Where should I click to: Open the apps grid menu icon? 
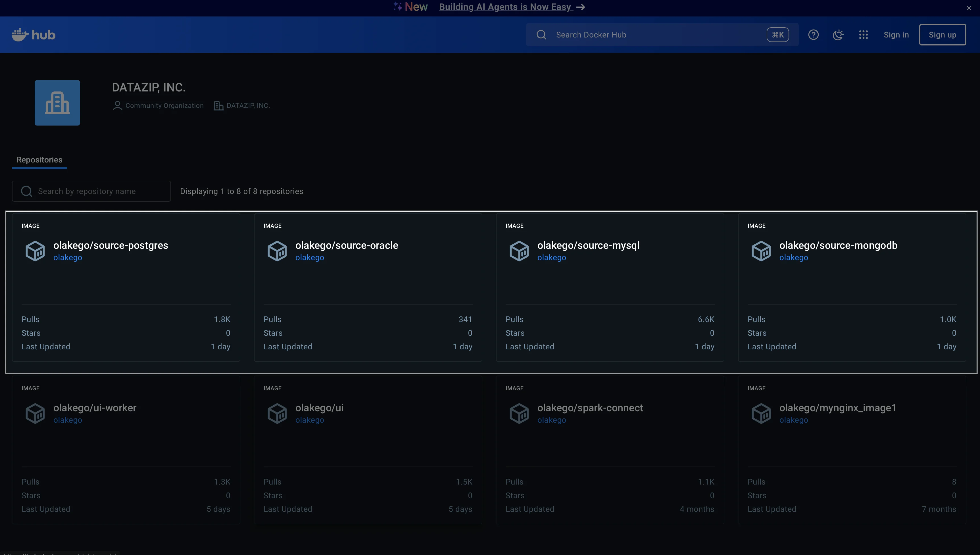[x=863, y=35]
